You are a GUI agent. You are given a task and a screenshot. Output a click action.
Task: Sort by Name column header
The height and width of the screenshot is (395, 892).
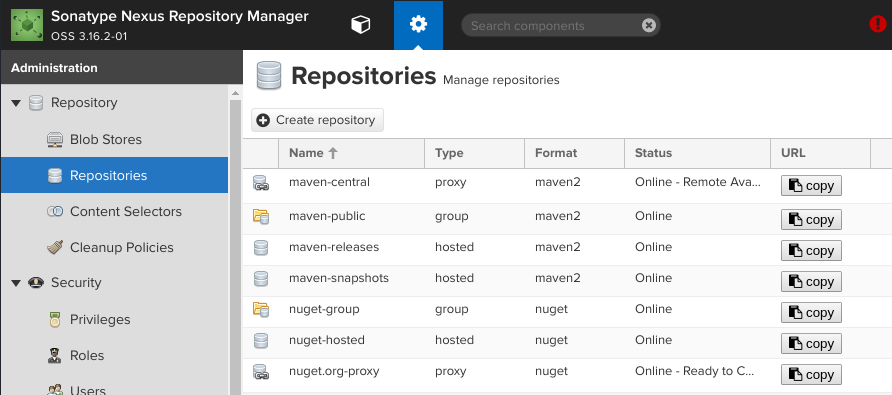click(352, 153)
